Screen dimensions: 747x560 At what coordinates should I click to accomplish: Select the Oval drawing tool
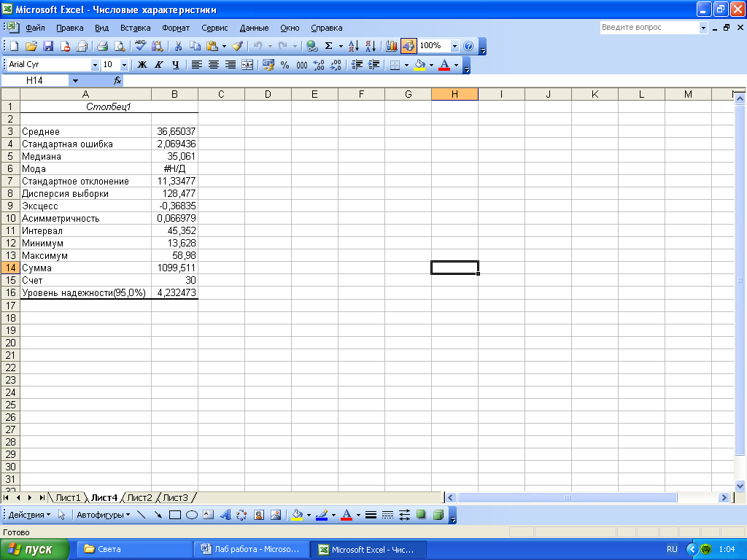[x=192, y=515]
